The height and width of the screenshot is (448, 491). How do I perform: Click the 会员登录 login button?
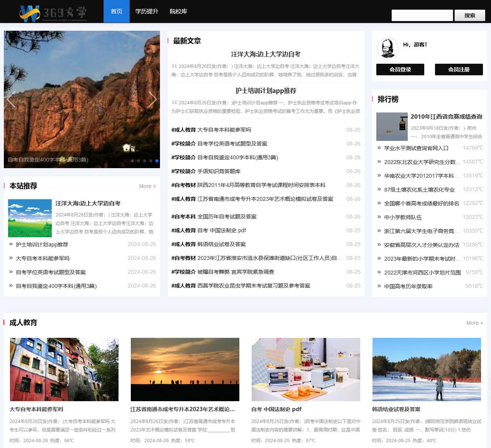400,69
